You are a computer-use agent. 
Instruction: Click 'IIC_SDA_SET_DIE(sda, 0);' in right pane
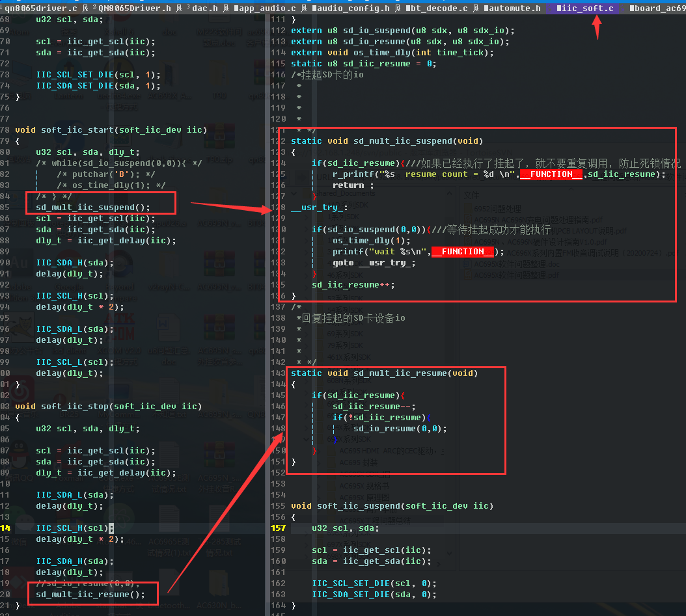(374, 594)
